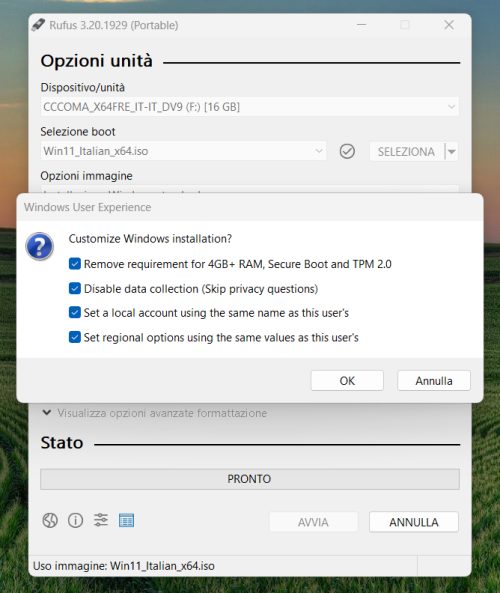Click Annulla in the Windows User Experience dialog

(x=434, y=380)
